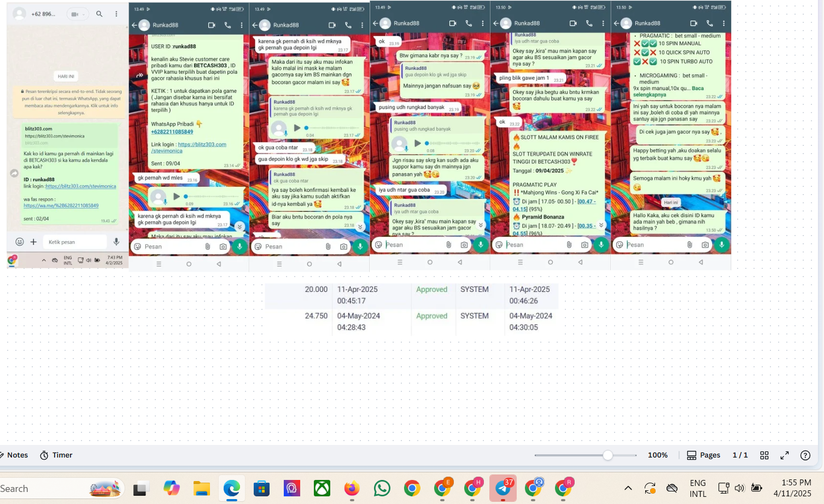Play the 0.04 voice message
Viewport: 824px width, 504px height.
click(297, 128)
